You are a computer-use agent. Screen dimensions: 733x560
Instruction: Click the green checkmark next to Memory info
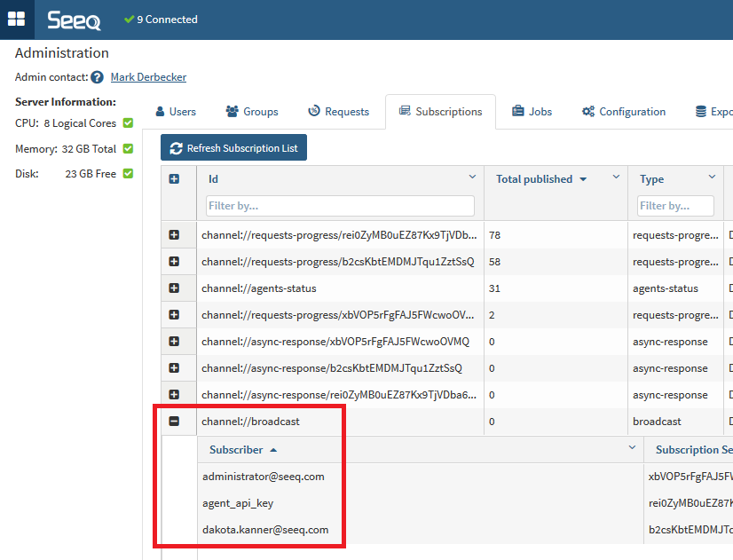click(129, 148)
